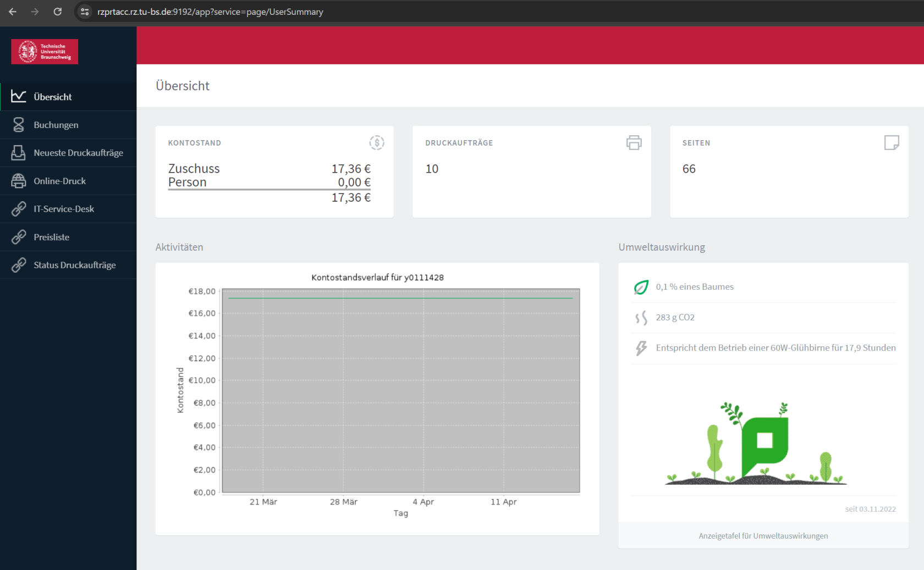Click the '€18,00' axis label
The image size is (924, 570).
click(x=202, y=291)
